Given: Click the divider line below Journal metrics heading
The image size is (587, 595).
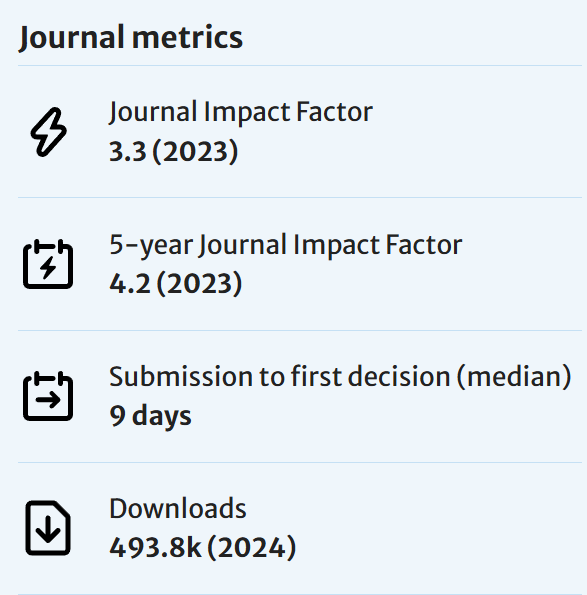Looking at the screenshot, I should pos(300,65).
